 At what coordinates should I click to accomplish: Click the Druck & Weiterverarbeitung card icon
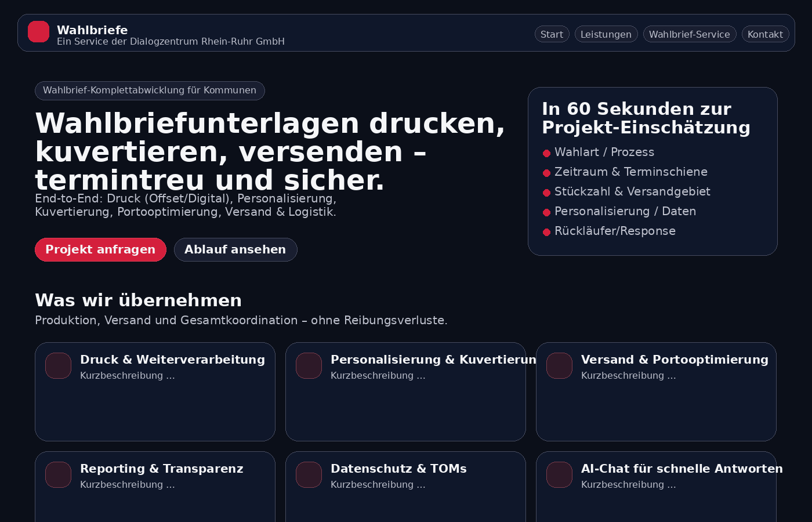pyautogui.click(x=58, y=366)
